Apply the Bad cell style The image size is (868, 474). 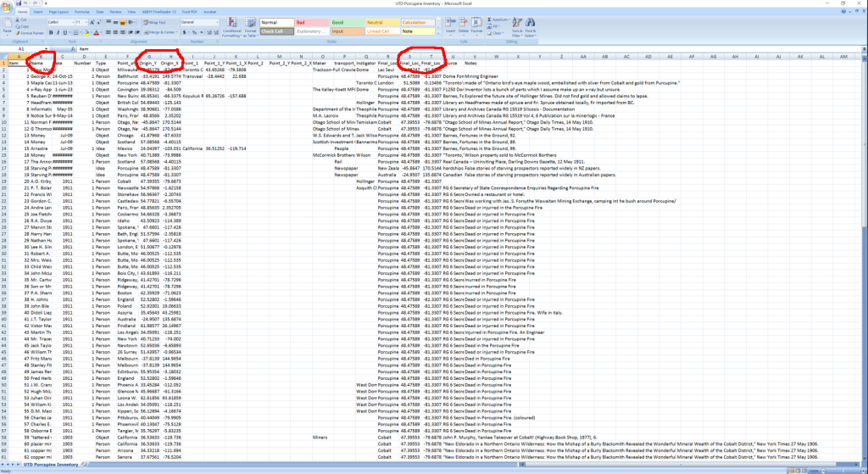pos(312,23)
